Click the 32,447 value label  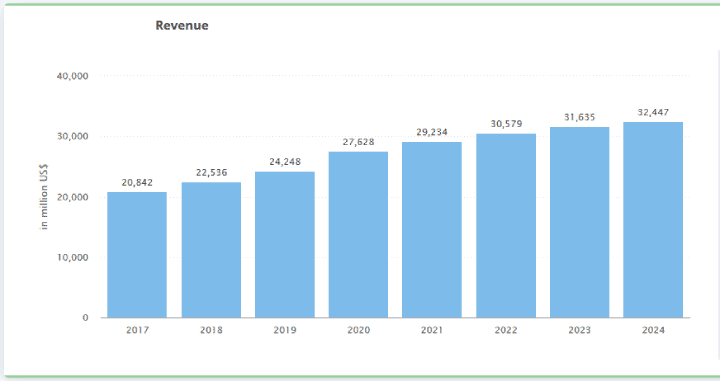pyautogui.click(x=653, y=112)
